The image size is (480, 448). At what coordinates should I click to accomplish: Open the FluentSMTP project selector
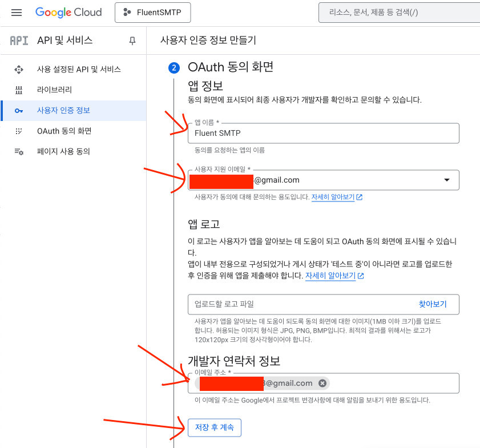tap(153, 13)
